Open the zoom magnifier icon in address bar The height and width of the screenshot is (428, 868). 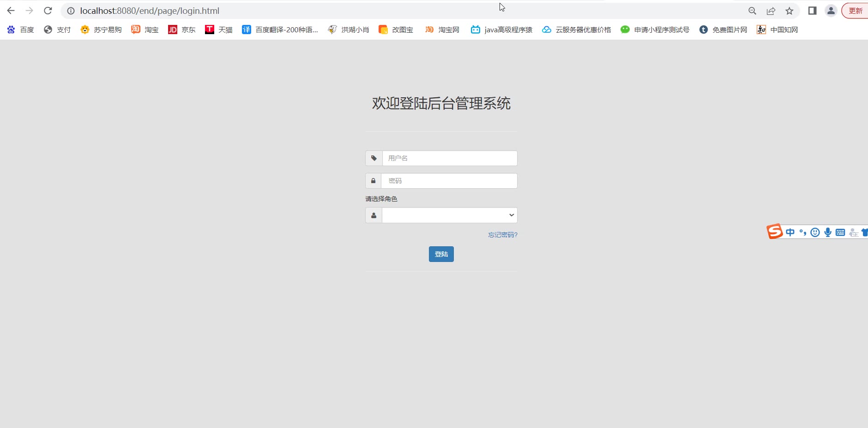coord(752,11)
